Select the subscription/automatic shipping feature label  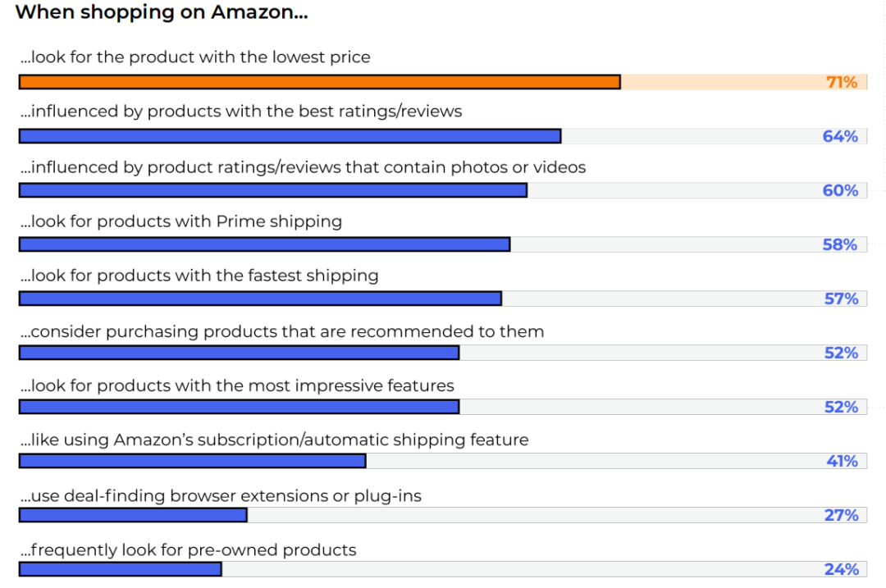[x=274, y=440]
